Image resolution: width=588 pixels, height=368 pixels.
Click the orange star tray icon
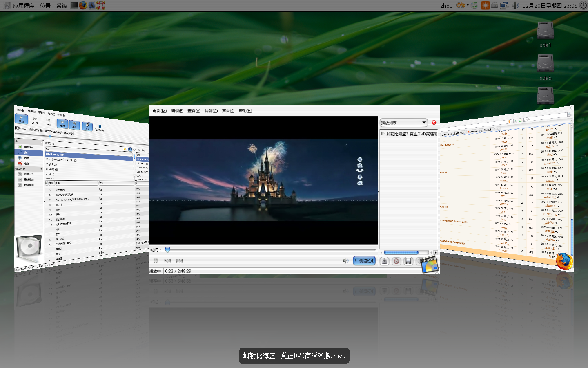tap(485, 5)
